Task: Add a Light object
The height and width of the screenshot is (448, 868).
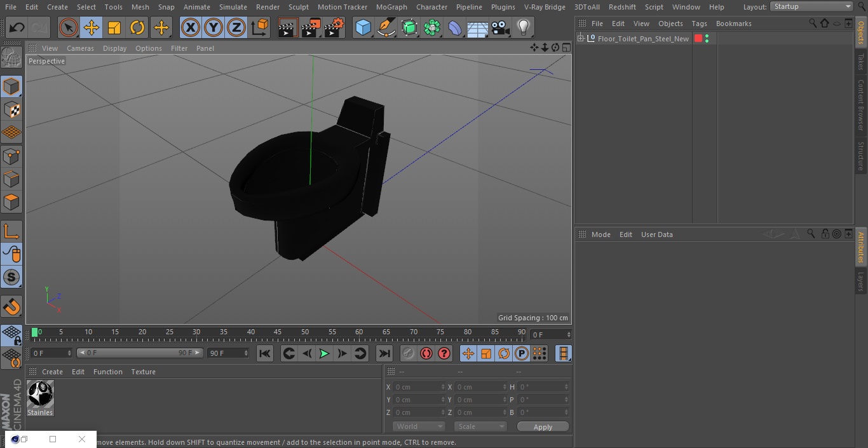Action: coord(524,27)
